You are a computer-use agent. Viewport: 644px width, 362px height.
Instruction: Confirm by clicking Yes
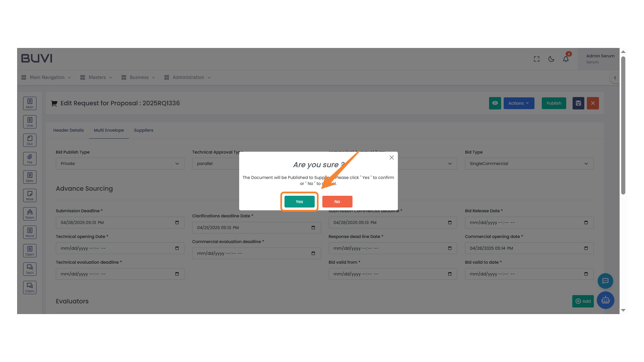(x=299, y=201)
